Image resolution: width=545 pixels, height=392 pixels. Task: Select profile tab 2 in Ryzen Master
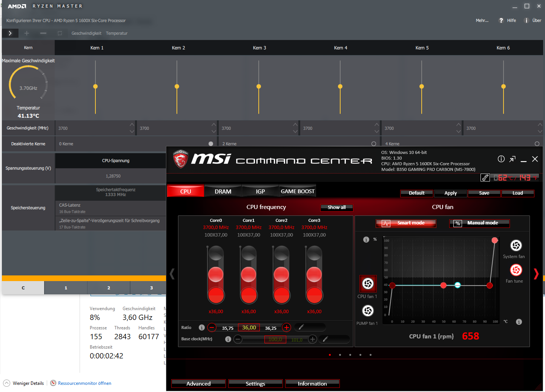tap(109, 288)
